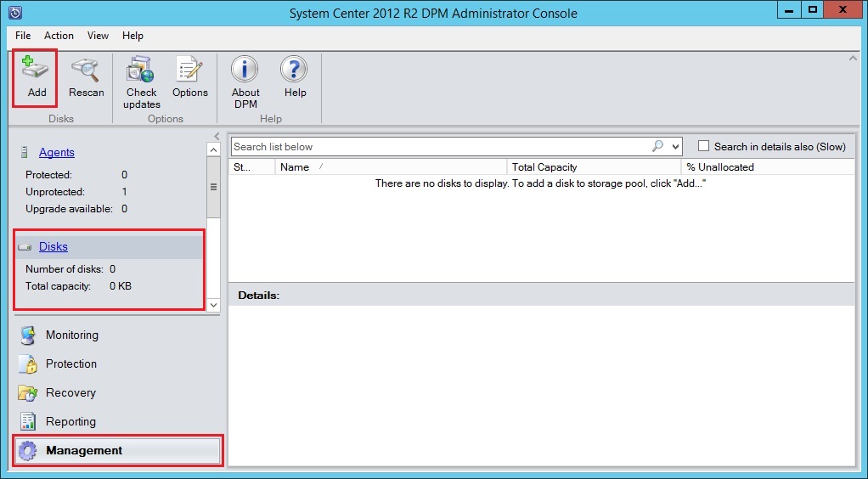Open the File menu
The width and height of the screenshot is (868, 479).
point(23,36)
